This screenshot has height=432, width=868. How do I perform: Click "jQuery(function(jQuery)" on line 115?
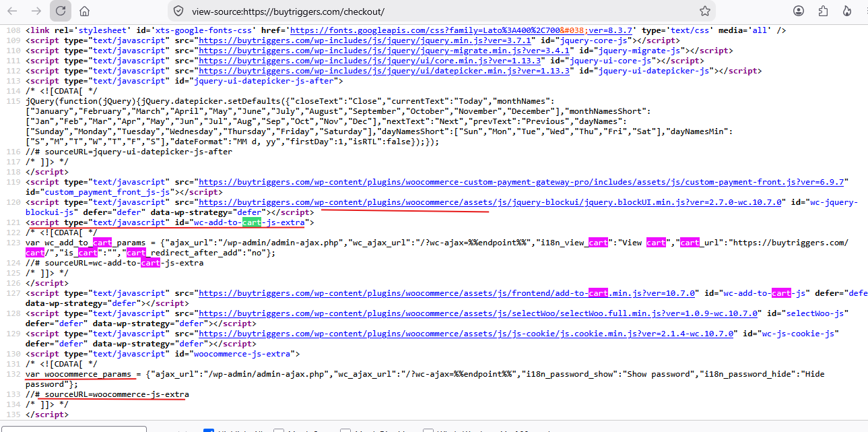point(81,101)
